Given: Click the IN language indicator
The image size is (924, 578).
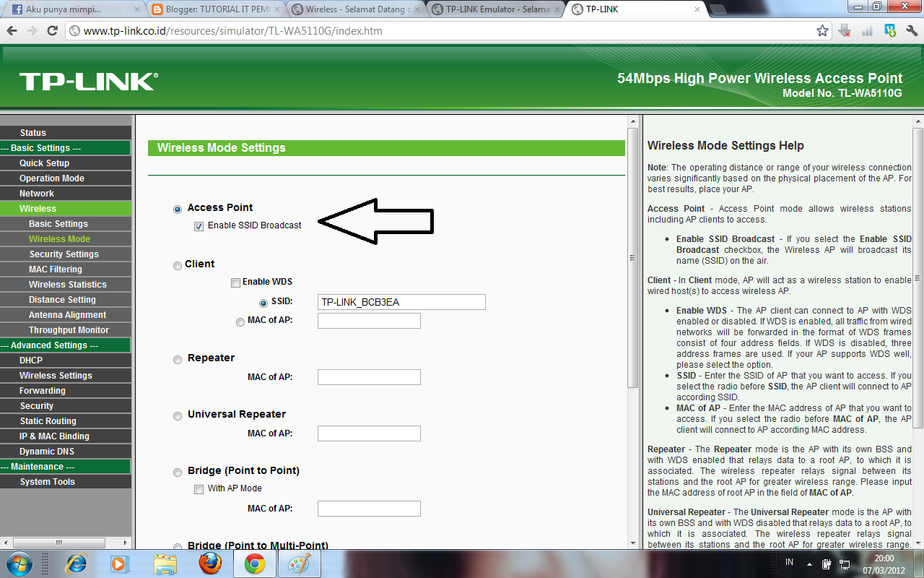Looking at the screenshot, I should (789, 562).
